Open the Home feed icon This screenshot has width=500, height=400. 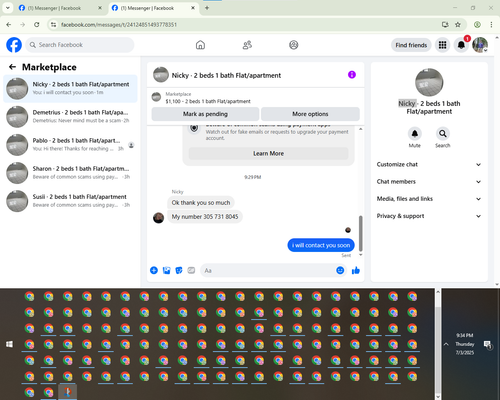click(200, 45)
